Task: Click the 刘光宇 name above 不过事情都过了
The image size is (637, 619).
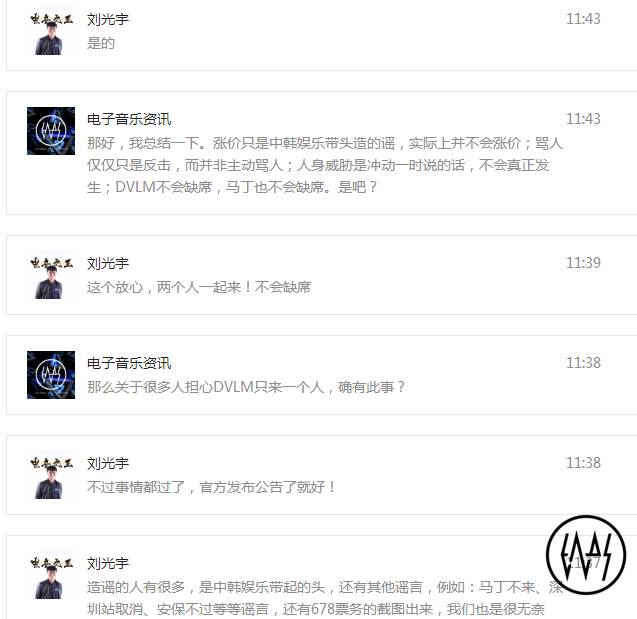Action: 108,463
